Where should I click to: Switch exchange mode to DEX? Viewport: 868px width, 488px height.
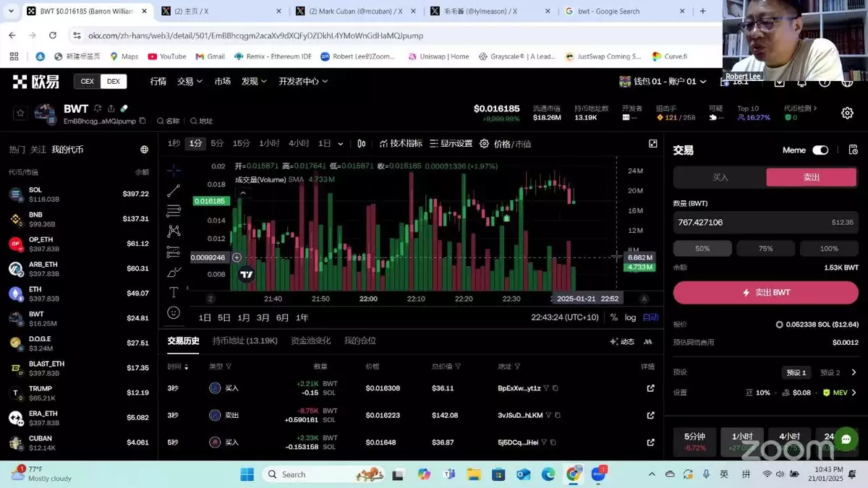(x=114, y=82)
